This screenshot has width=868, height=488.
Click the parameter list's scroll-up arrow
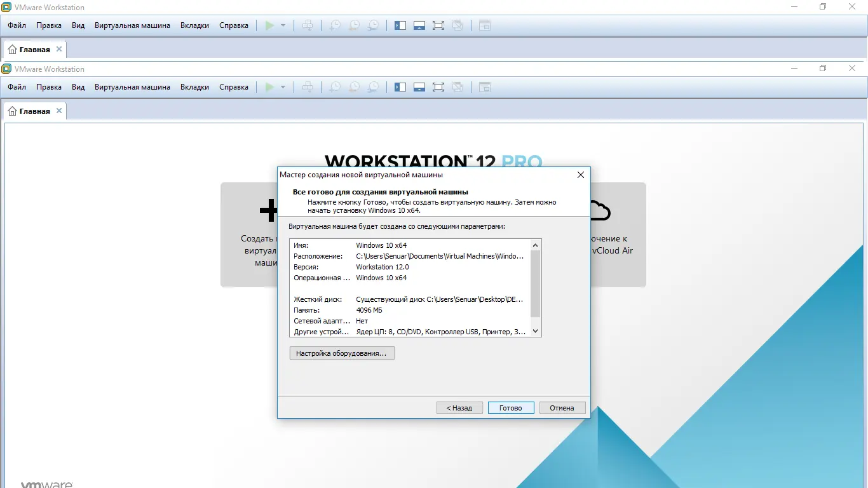point(535,245)
